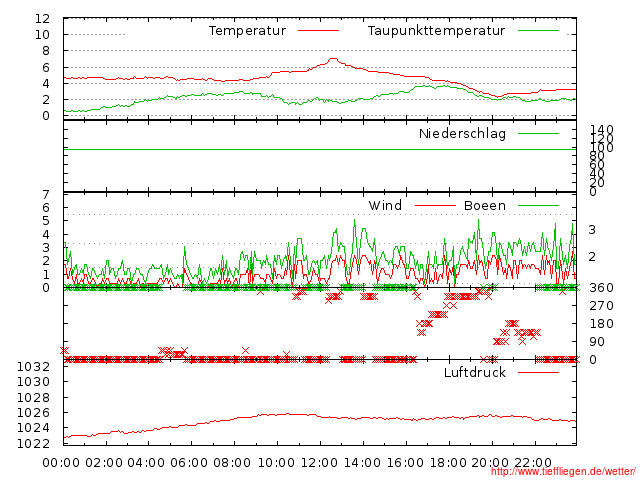The height and width of the screenshot is (480, 640).
Task: Click the 8 temperature axis value
Action: pyautogui.click(x=46, y=51)
